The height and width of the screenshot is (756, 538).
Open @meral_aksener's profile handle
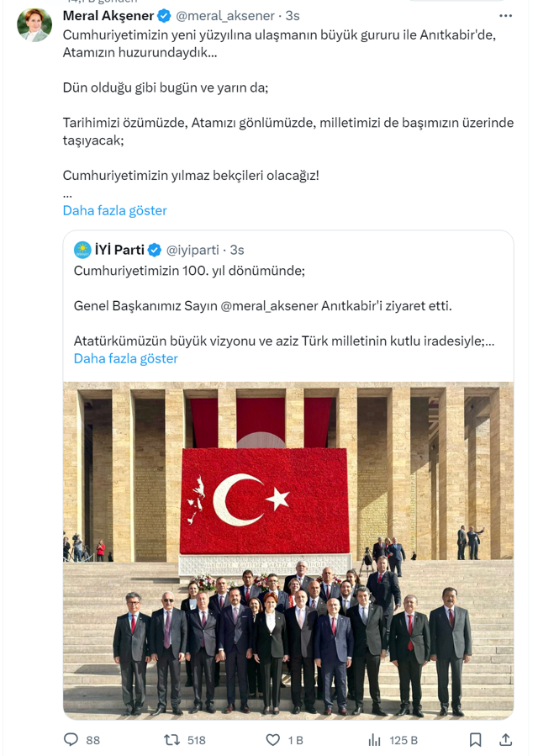point(224,15)
